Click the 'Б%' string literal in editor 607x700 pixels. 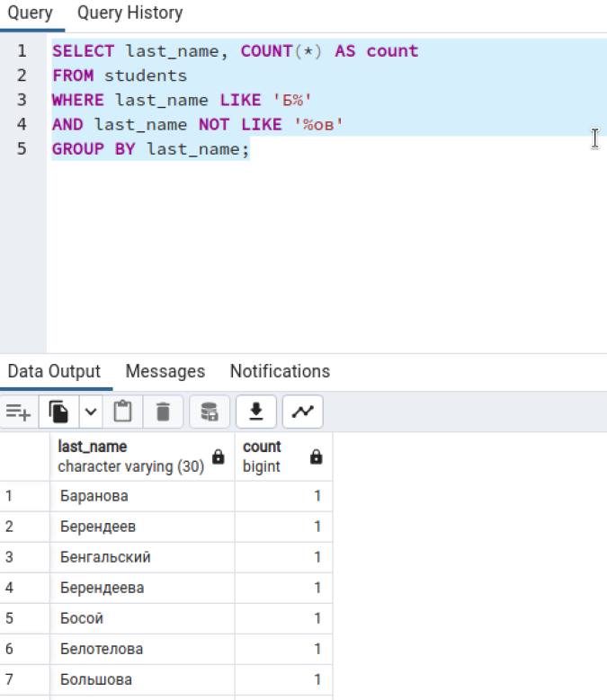(x=292, y=100)
